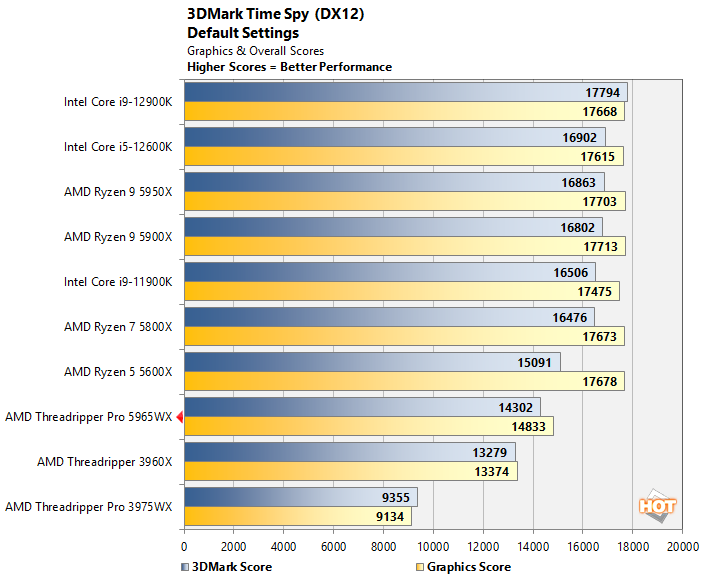Click the 15091 score value
Viewport: 708px width, 576px height.
[x=535, y=363]
